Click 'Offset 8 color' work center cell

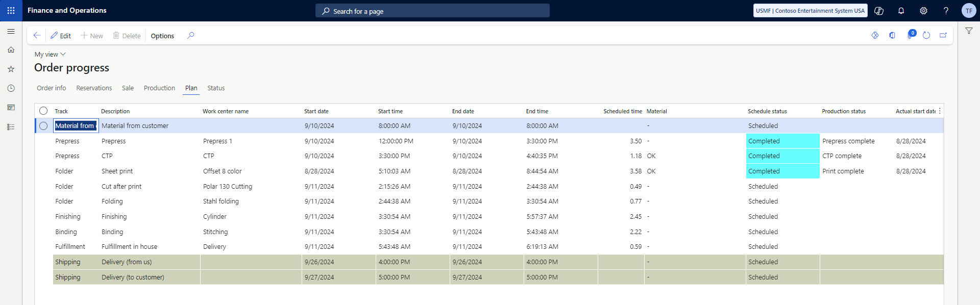pyautogui.click(x=223, y=171)
